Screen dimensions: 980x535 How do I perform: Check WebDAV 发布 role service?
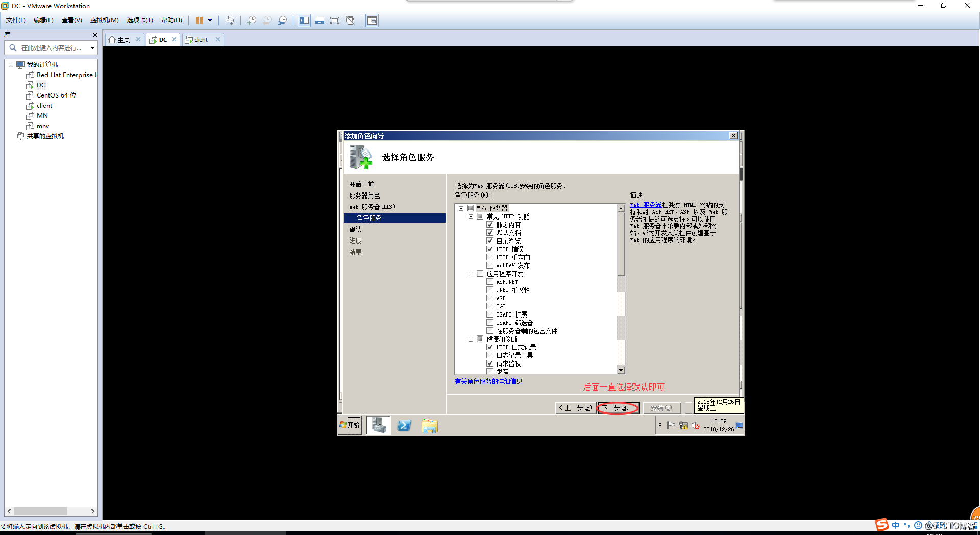point(489,265)
